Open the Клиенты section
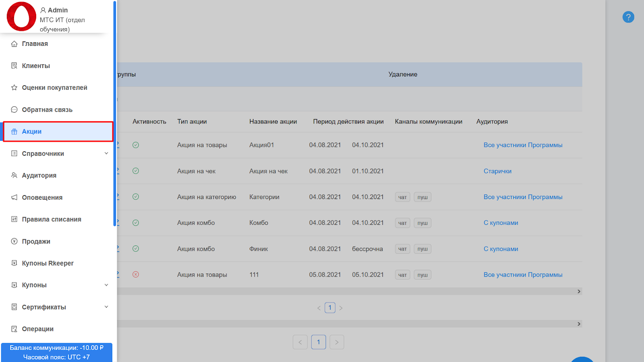This screenshot has width=644, height=362. pos(36,66)
